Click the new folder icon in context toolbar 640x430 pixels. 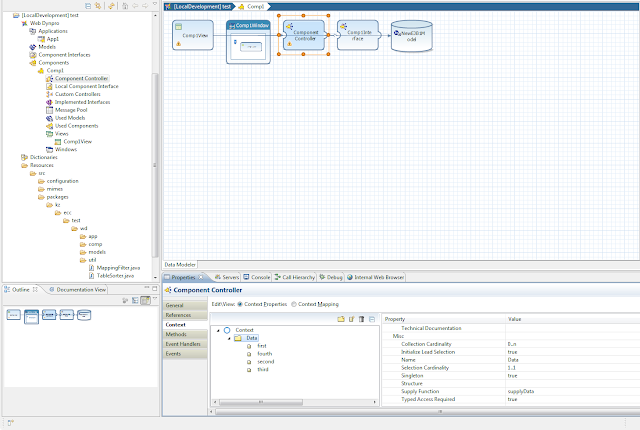341,319
